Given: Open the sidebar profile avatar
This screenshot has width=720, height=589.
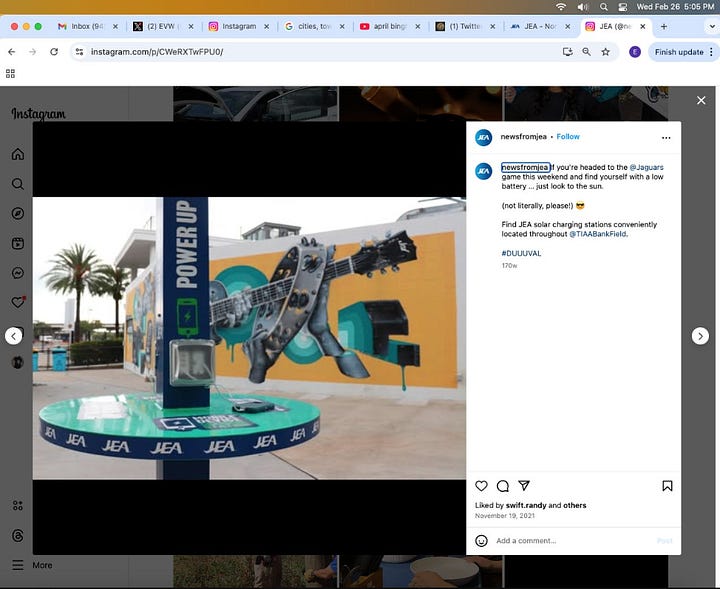Looking at the screenshot, I should (x=17, y=362).
